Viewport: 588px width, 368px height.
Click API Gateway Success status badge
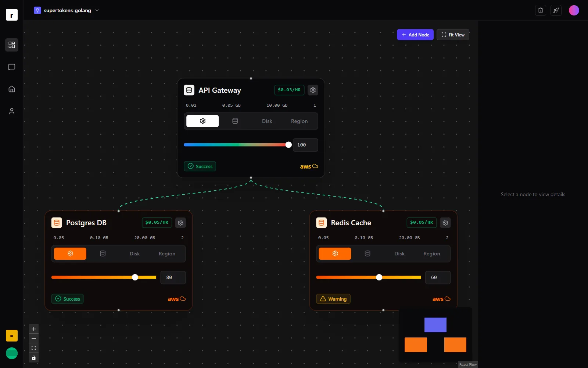(x=200, y=166)
